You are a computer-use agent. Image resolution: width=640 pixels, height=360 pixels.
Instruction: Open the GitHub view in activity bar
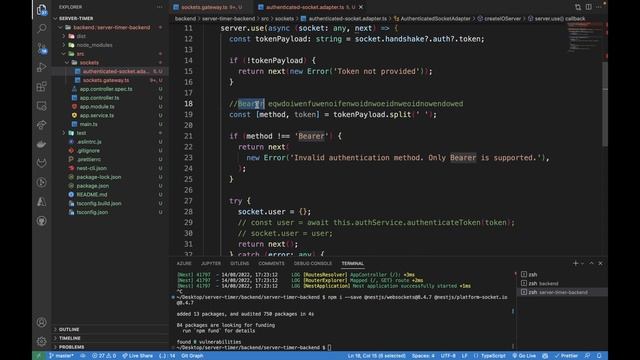(42, 221)
